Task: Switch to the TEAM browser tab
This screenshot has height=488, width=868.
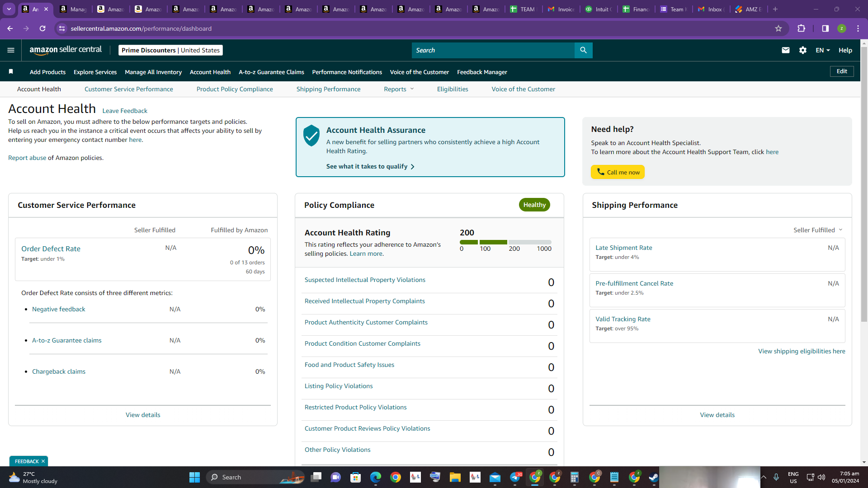Action: coord(523,9)
